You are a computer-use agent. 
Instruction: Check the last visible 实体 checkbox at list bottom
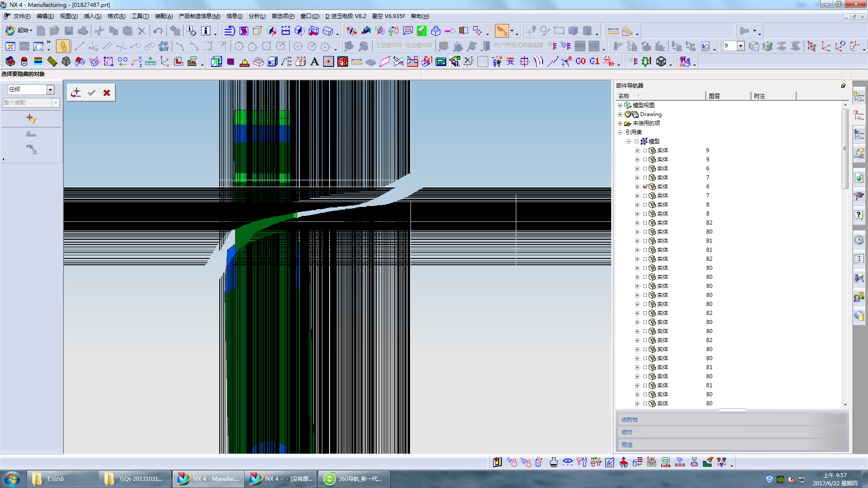point(645,404)
